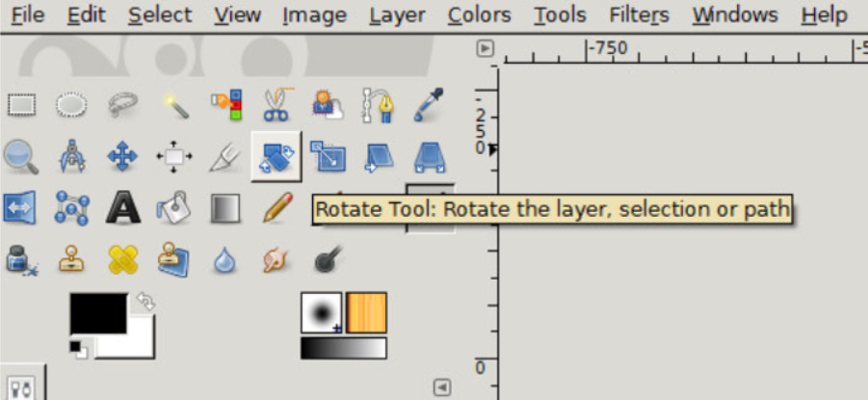Choose the Blend gradient tool
The image size is (868, 400).
[x=225, y=208]
